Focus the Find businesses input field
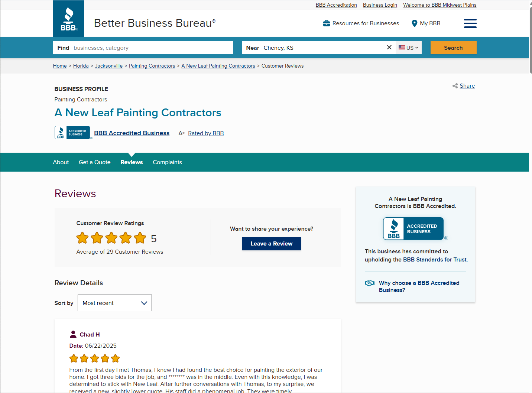This screenshot has height=393, width=532. click(152, 48)
